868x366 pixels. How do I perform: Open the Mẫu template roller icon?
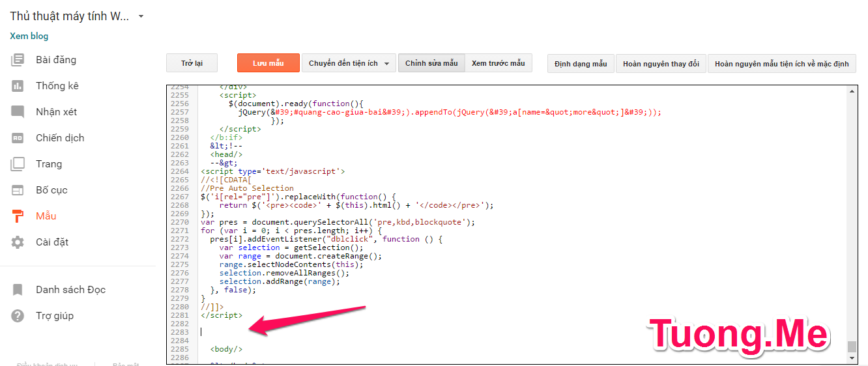(18, 216)
